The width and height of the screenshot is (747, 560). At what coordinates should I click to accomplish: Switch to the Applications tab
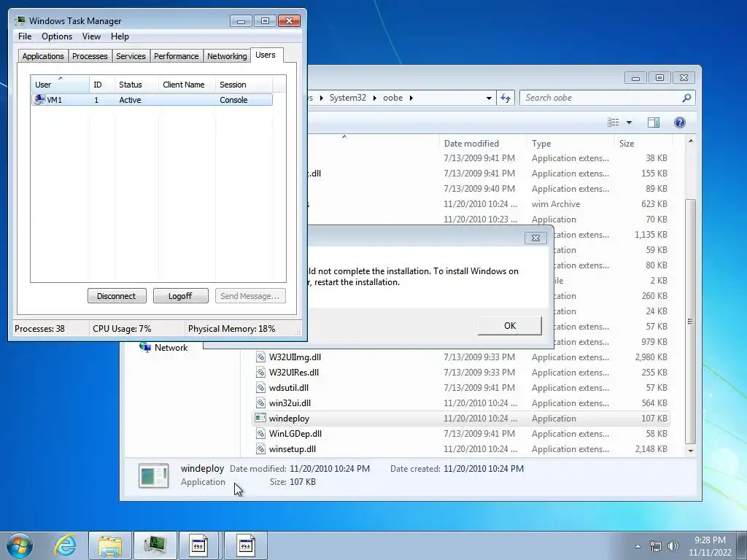tap(43, 56)
